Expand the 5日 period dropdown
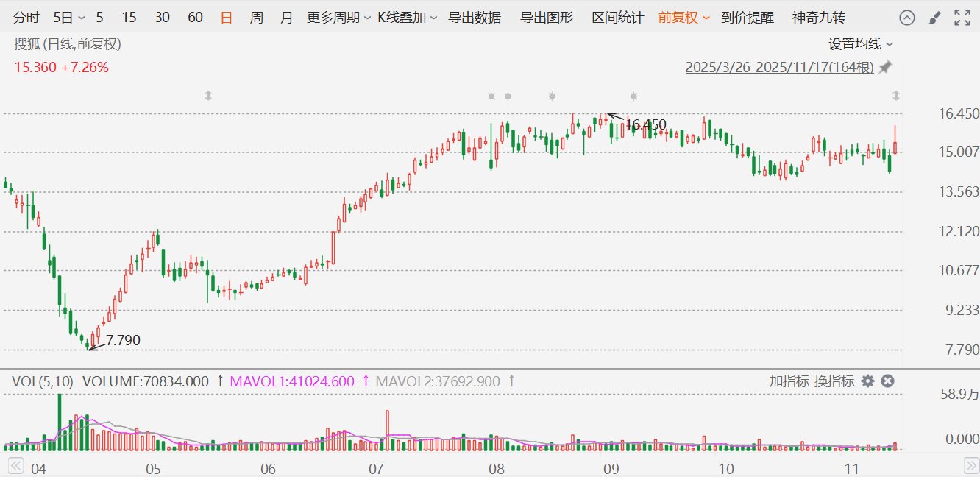Screen dimensions: 980x477 pos(69,18)
